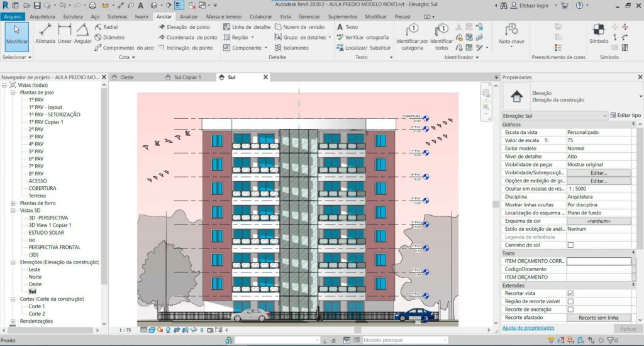Select Coordenada de ponto tool
The height and width of the screenshot is (346, 644).
click(x=187, y=37)
